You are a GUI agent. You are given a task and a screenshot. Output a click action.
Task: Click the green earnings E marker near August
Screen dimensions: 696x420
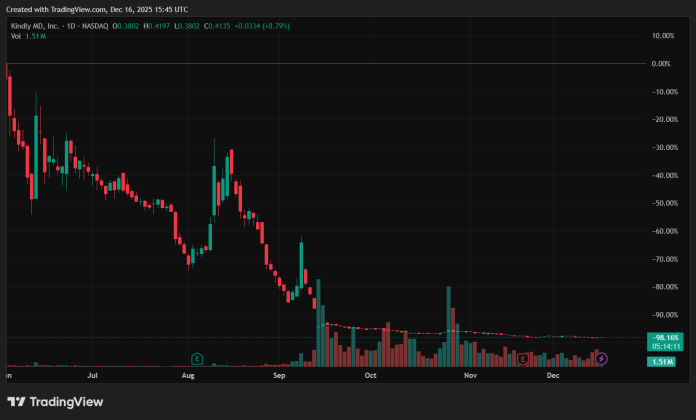(x=197, y=358)
